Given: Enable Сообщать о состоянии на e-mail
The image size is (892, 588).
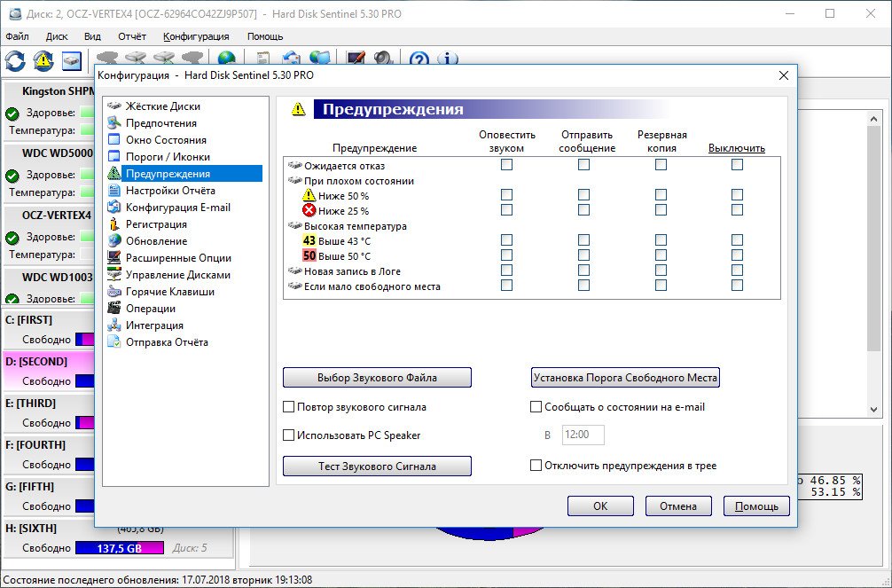Looking at the screenshot, I should coord(536,407).
